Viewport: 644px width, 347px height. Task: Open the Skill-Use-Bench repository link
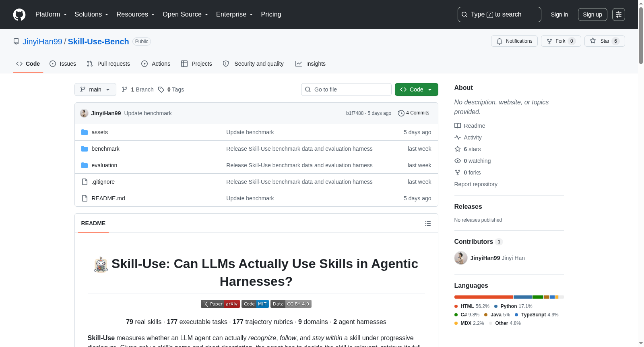point(98,42)
